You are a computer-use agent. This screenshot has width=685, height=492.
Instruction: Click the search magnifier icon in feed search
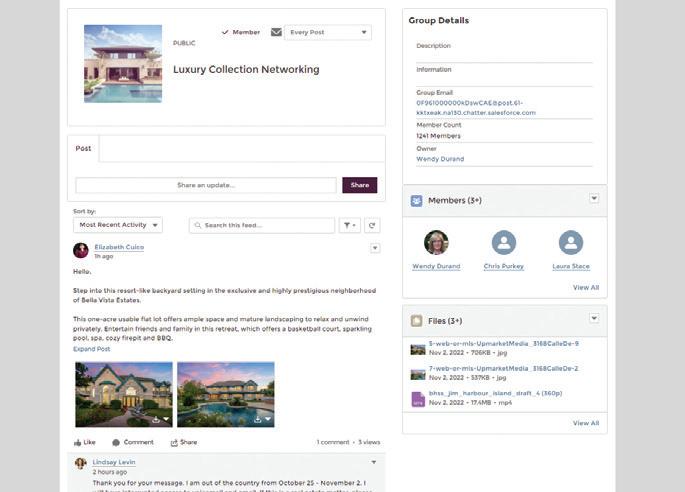click(x=198, y=225)
